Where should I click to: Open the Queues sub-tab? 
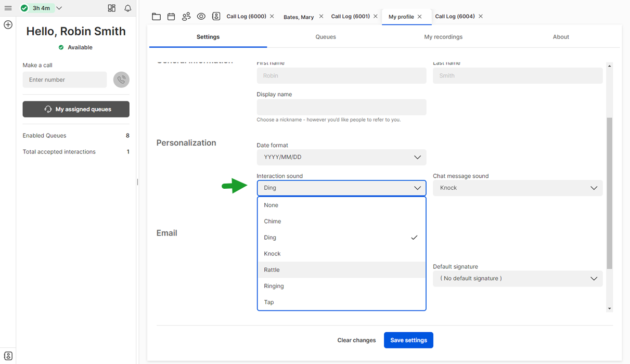coord(326,37)
